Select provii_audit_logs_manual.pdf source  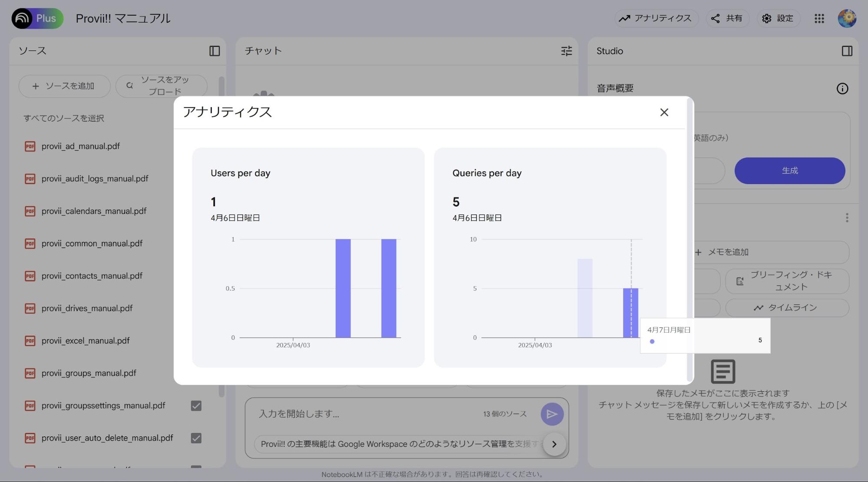click(x=95, y=178)
